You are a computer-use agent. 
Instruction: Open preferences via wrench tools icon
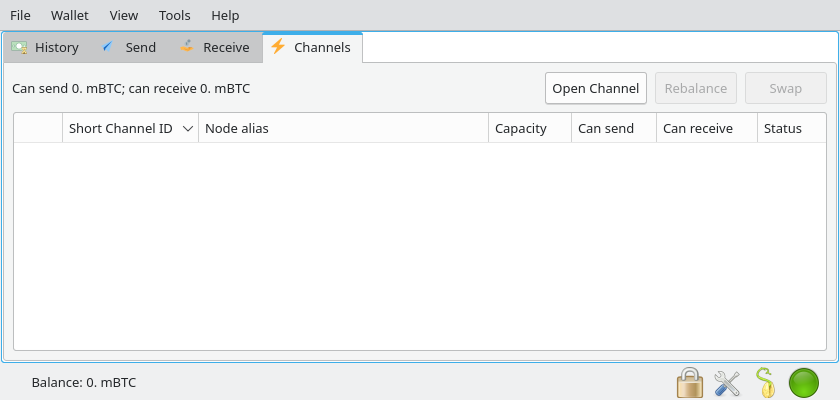(x=727, y=382)
